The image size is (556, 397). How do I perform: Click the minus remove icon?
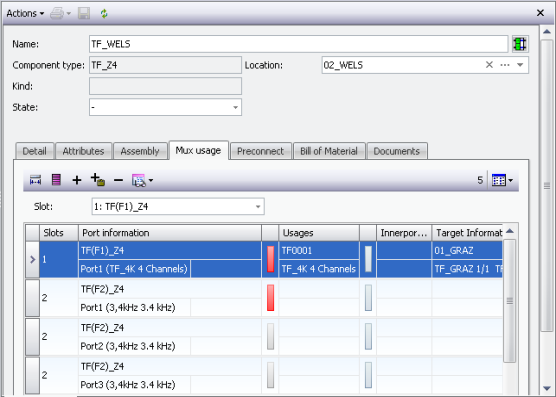(x=118, y=180)
